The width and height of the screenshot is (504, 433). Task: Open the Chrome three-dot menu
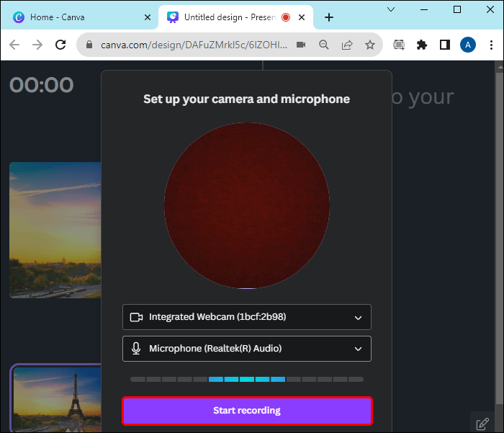[491, 45]
